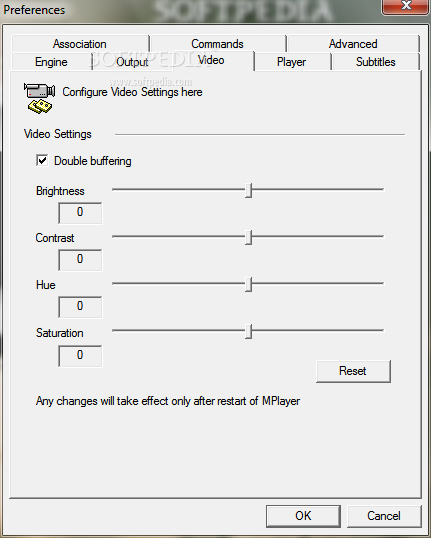
Task: Click the 'Contrast' label
Action: [x=55, y=238]
